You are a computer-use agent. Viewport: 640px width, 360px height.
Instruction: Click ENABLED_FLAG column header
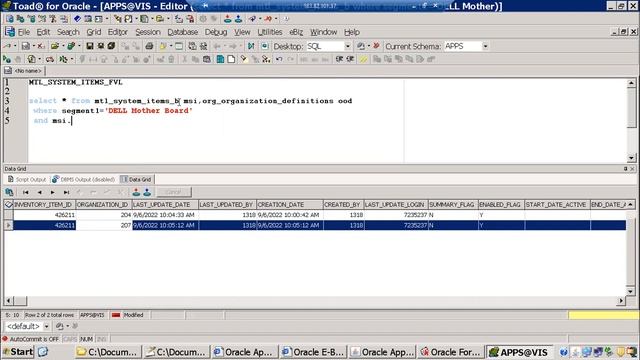coord(501,204)
